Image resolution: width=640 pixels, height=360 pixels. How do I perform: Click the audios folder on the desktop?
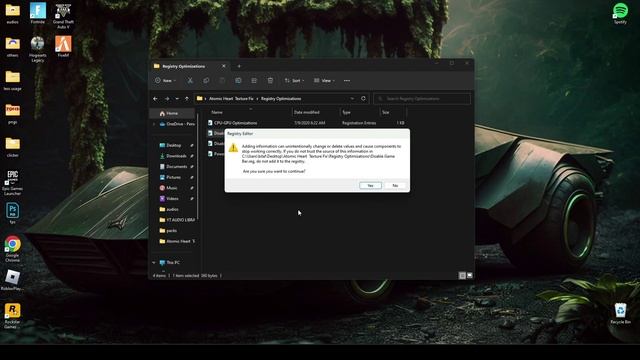click(13, 13)
